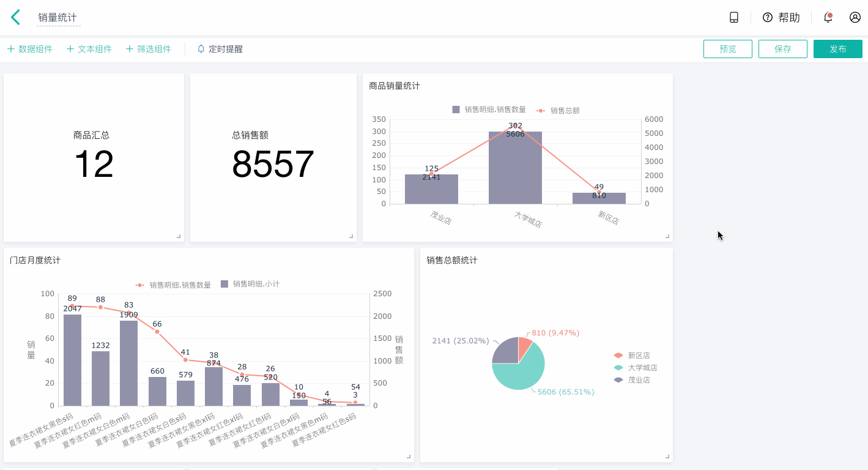Screen dimensions: 868x470
Task: Click the 发布 publish button
Action: 837,48
